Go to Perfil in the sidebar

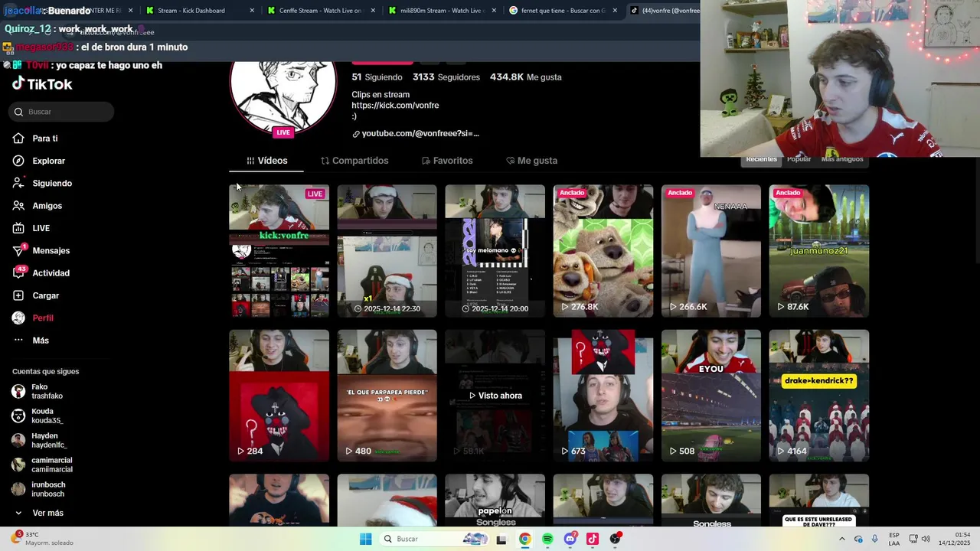tap(33, 318)
